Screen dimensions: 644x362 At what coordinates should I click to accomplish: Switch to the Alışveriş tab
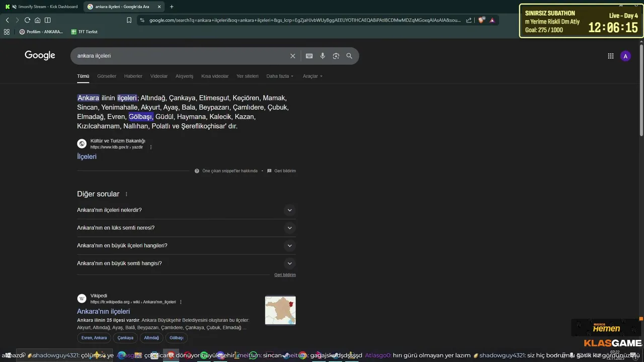[x=184, y=76]
